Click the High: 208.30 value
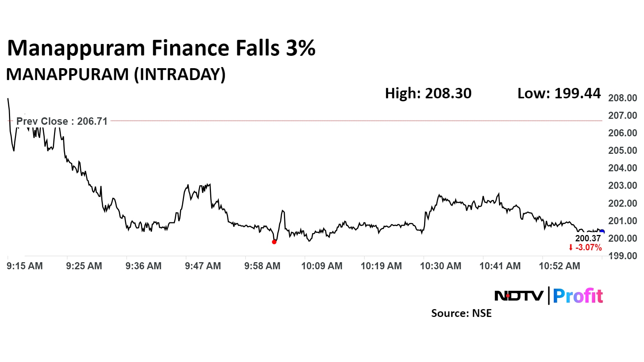The height and width of the screenshot is (362, 644). [x=428, y=93]
